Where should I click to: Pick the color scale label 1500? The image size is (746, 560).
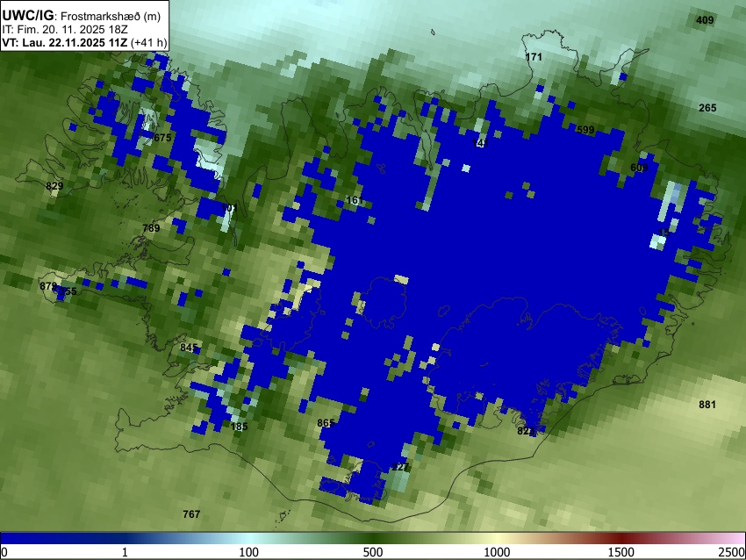click(621, 552)
